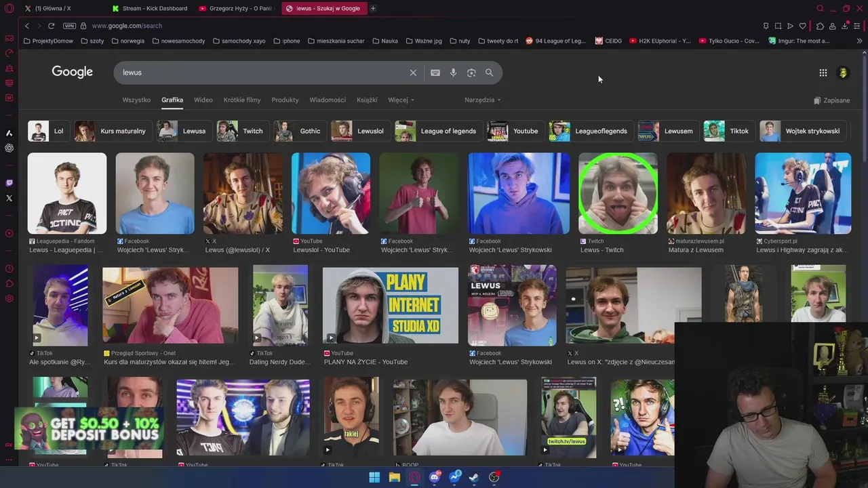Viewport: 868px width, 488px height.
Task: Select the Gothic filter chip
Action: point(300,131)
